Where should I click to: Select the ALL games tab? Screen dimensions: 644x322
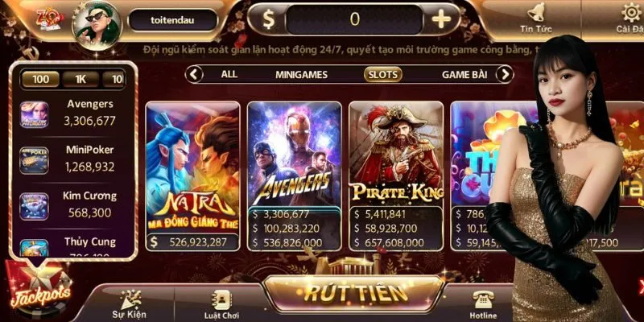pos(229,74)
